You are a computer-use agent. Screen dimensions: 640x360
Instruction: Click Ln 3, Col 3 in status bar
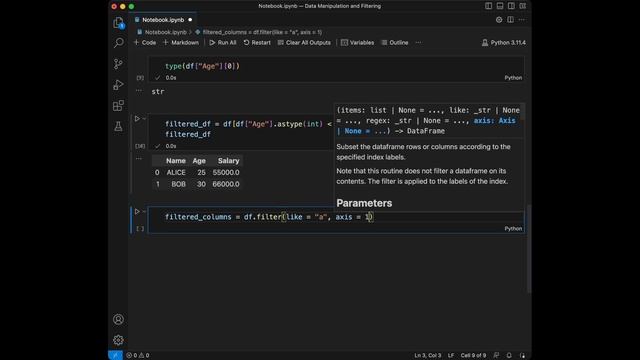[x=428, y=356]
